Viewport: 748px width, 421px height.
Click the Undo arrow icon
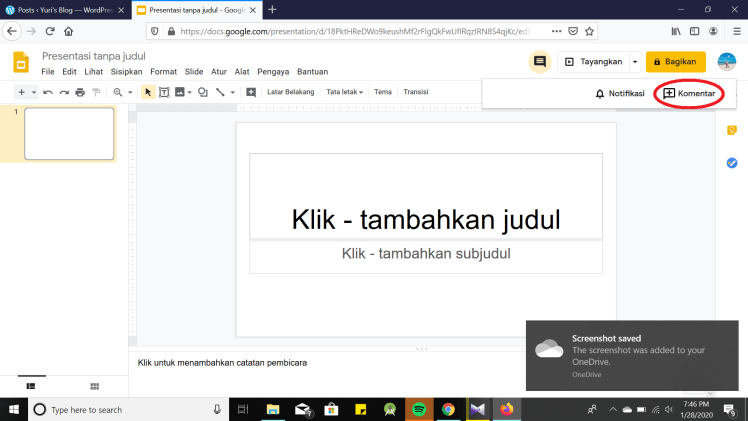pyautogui.click(x=47, y=92)
